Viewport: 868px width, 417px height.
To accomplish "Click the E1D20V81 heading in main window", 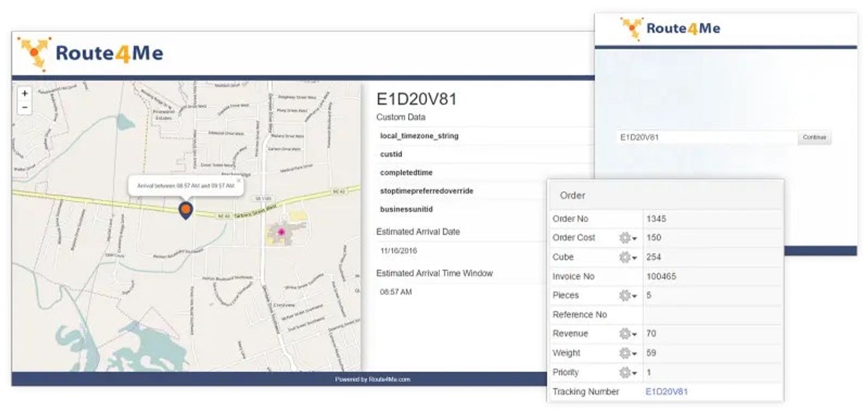I will click(417, 100).
